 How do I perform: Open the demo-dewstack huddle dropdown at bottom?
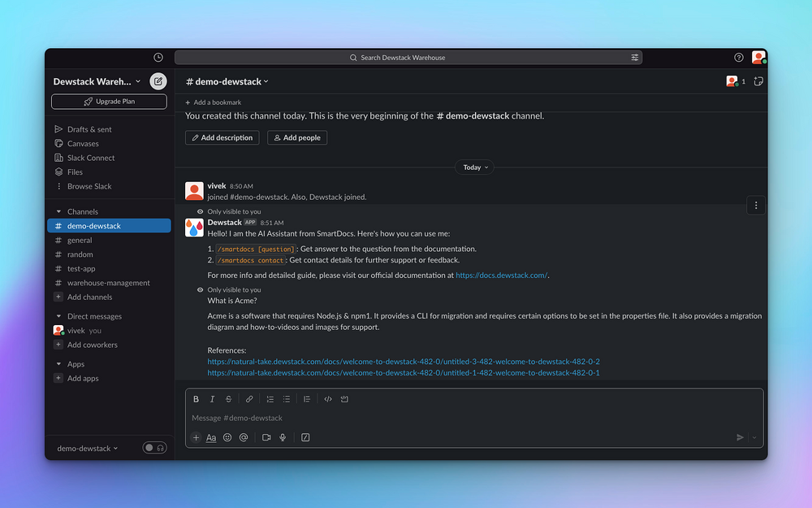tap(88, 449)
